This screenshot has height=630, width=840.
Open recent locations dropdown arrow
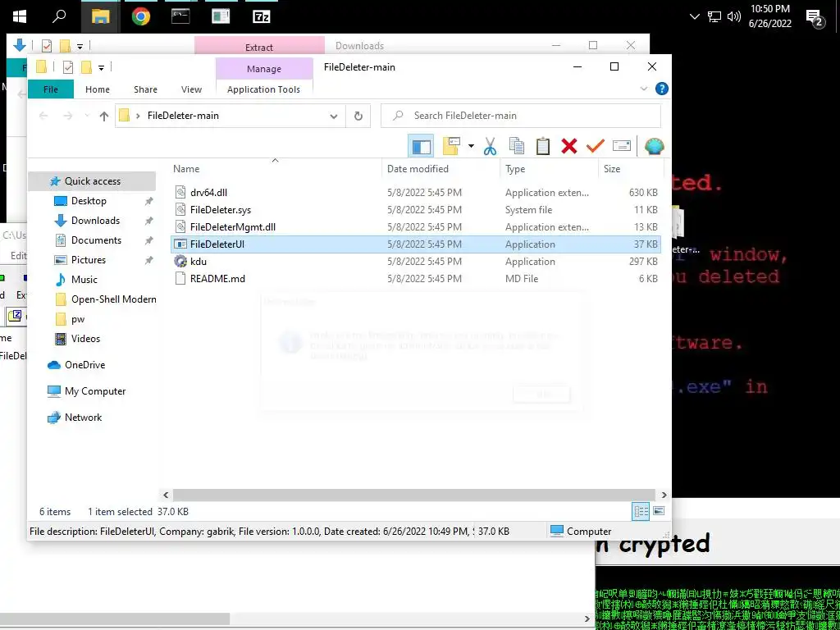pyautogui.click(x=86, y=116)
